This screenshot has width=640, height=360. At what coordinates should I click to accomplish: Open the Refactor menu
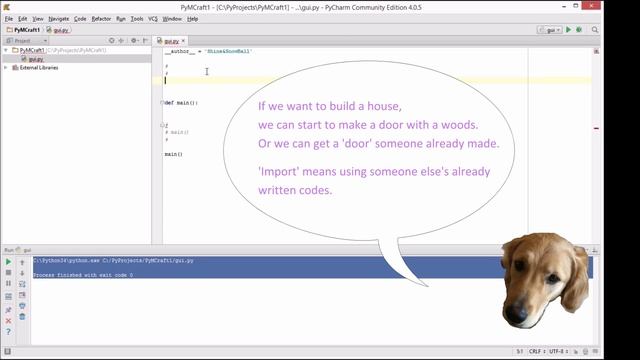click(x=101, y=19)
